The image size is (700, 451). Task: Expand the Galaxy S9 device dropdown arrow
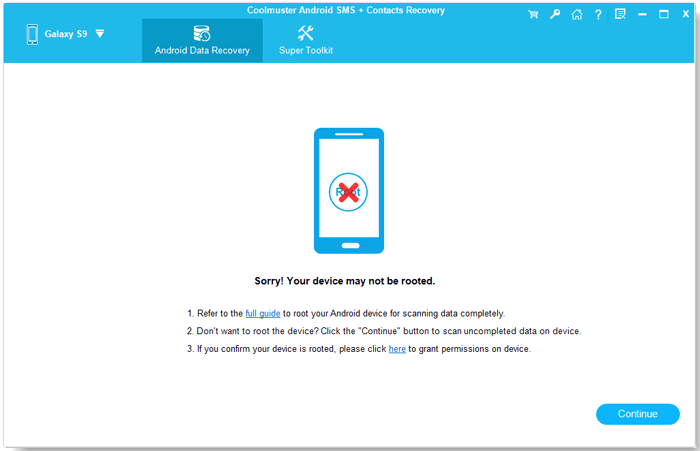100,33
